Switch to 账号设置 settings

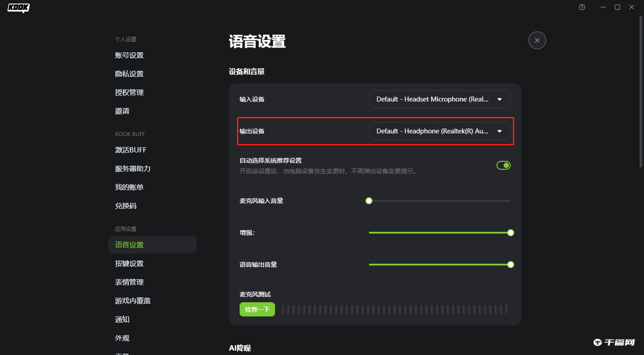click(129, 55)
